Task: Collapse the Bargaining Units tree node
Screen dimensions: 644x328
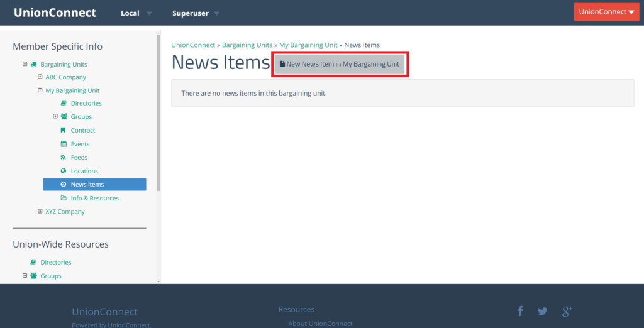Action: [x=25, y=64]
